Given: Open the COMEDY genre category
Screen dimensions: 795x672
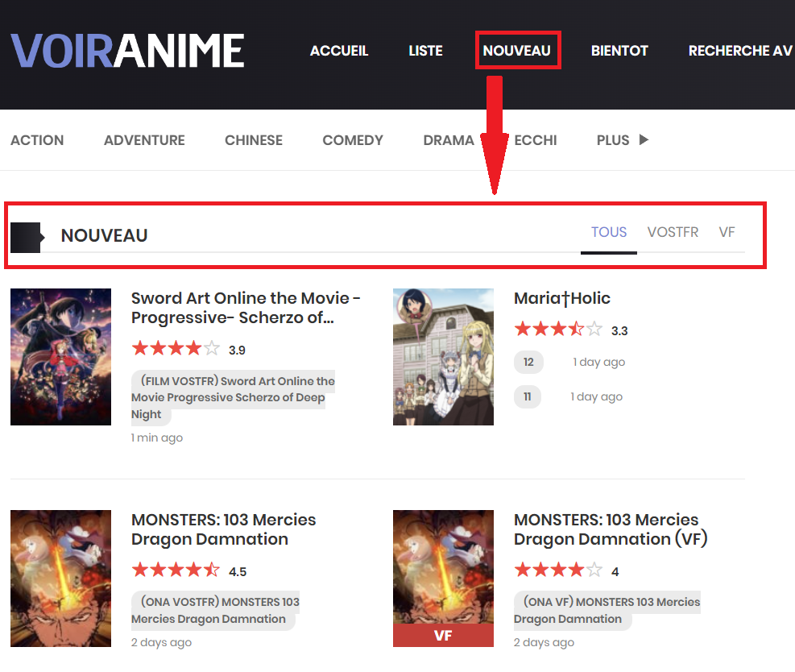Looking at the screenshot, I should (352, 139).
